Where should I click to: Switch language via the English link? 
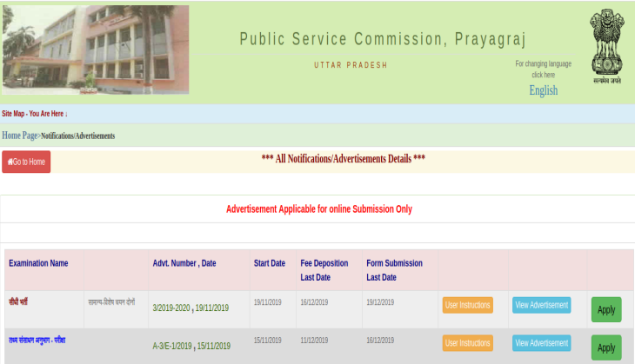(544, 90)
